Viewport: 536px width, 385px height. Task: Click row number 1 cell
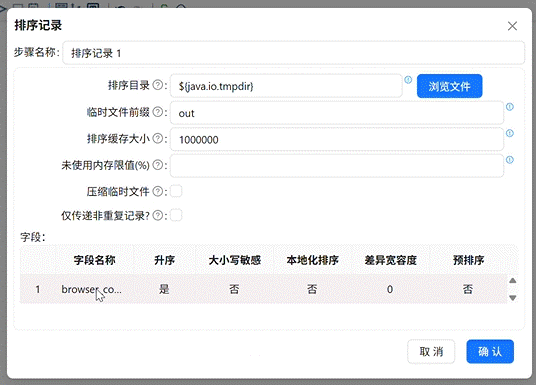[x=38, y=289]
